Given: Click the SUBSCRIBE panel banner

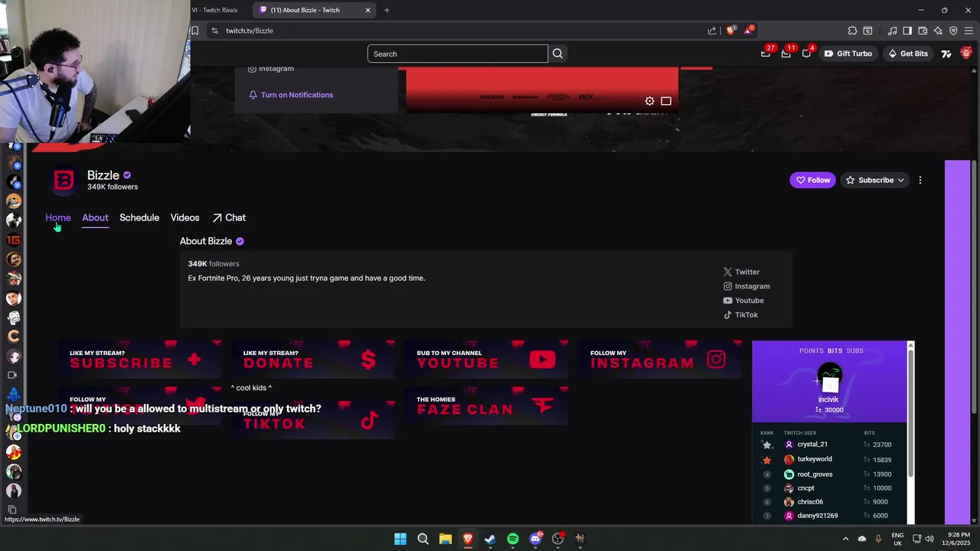Looking at the screenshot, I should click(140, 360).
